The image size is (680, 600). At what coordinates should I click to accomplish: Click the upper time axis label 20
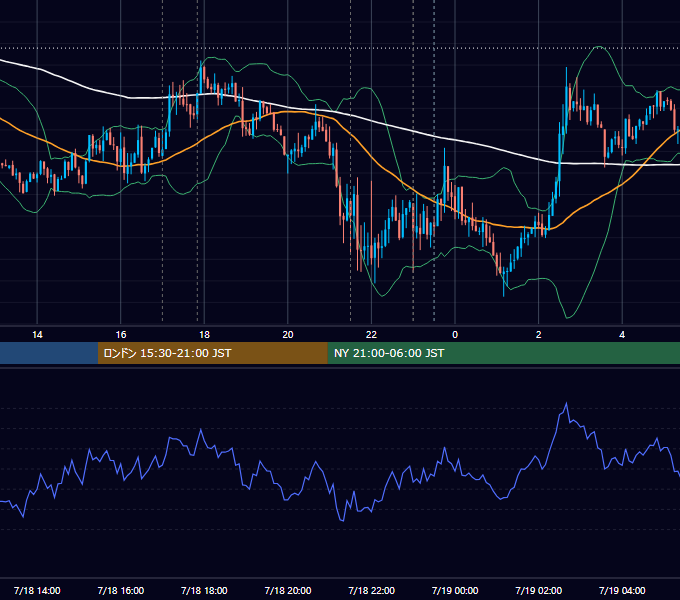tap(288, 335)
